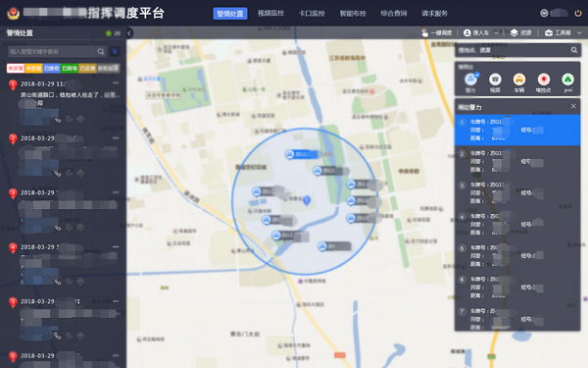Filter alerts by green 已到场 status tag
588x368 pixels.
(70, 68)
